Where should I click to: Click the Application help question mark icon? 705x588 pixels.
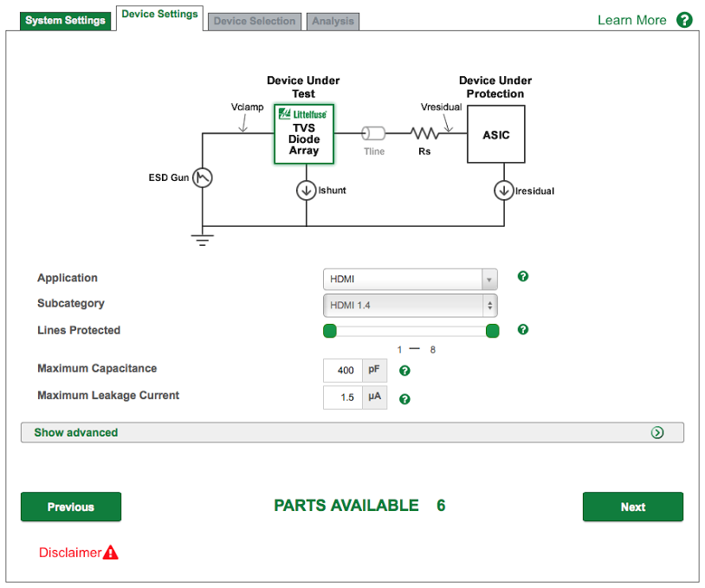pyautogui.click(x=522, y=276)
